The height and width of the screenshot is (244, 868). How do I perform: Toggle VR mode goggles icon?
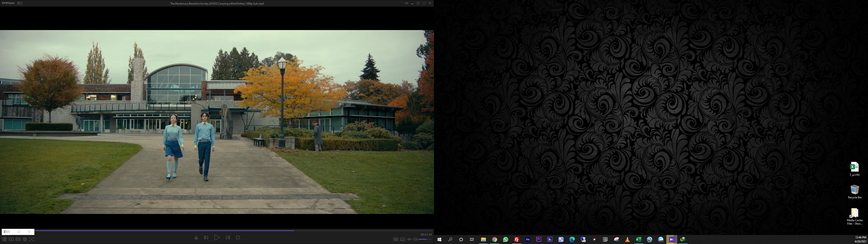18,239
